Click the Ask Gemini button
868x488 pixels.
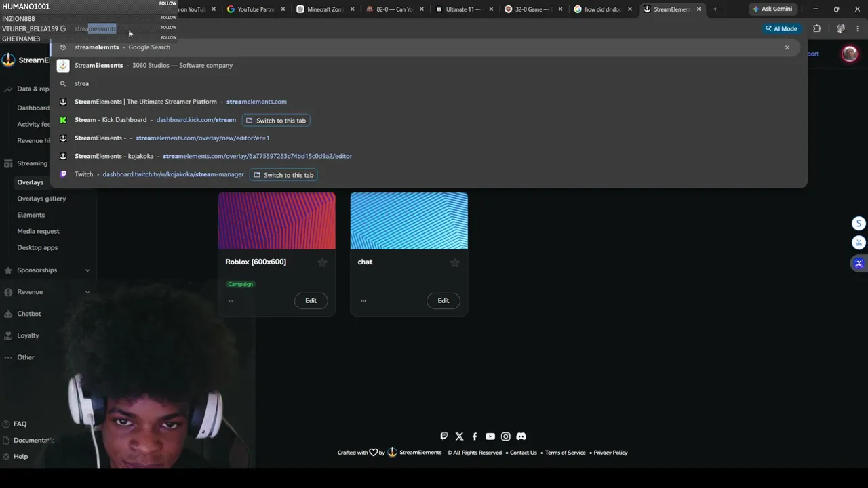click(771, 9)
